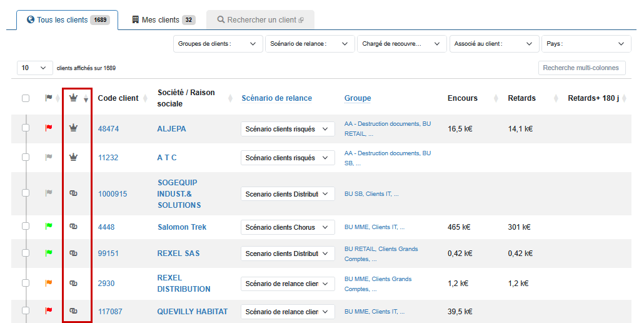Viewport: 644px width, 323px height.
Task: Open group link BU SB, Clients IT
Action: point(371,193)
